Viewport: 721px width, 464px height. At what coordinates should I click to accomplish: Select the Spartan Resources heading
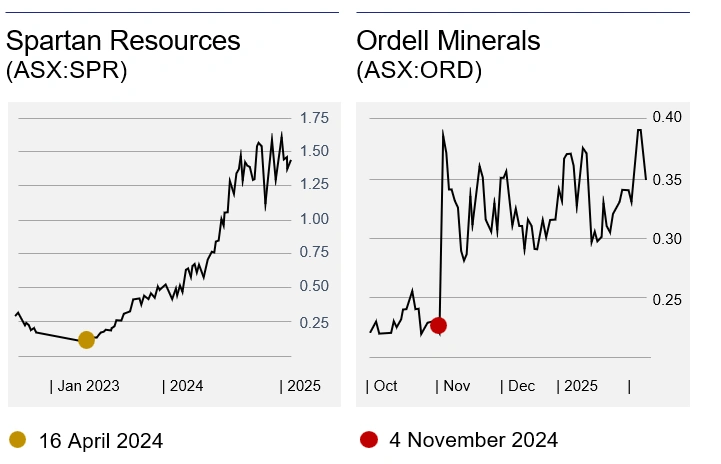123,41
